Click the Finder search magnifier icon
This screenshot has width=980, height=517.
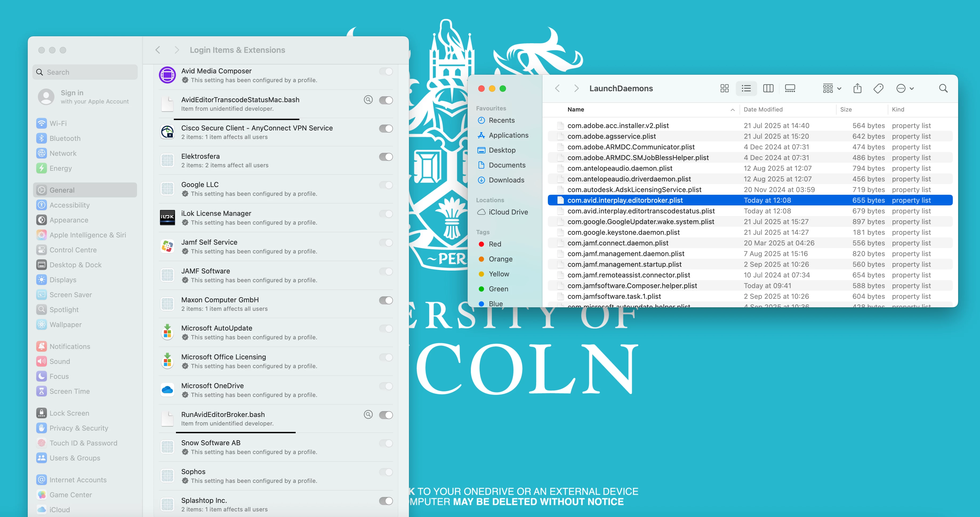[x=943, y=88]
